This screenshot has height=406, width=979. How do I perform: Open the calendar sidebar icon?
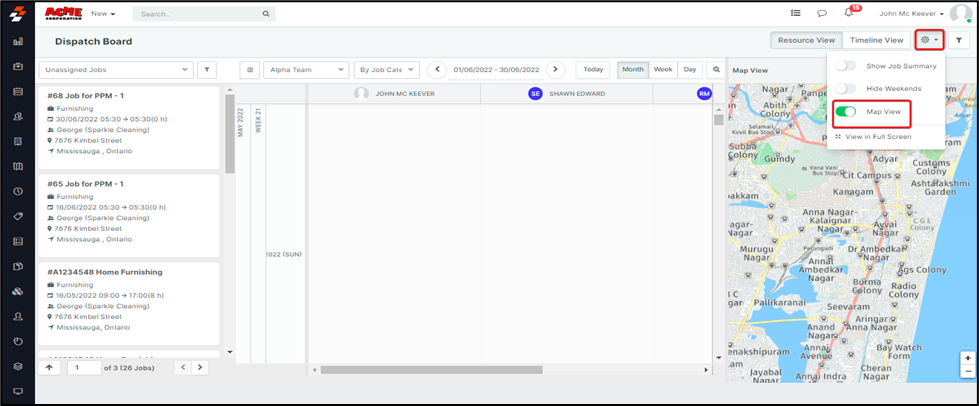pos(18,91)
